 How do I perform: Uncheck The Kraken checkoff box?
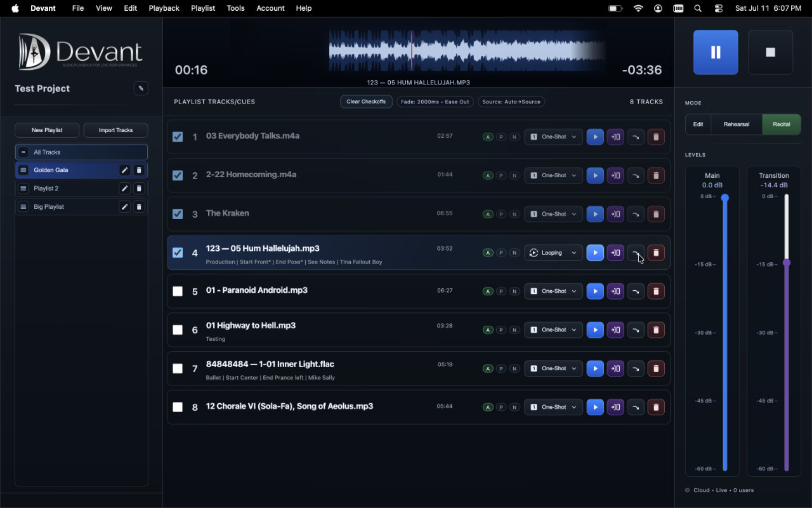click(x=178, y=214)
